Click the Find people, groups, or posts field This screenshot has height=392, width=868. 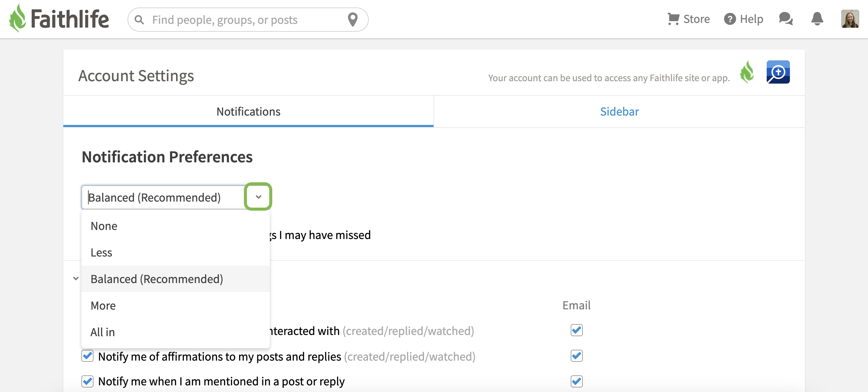point(248,20)
